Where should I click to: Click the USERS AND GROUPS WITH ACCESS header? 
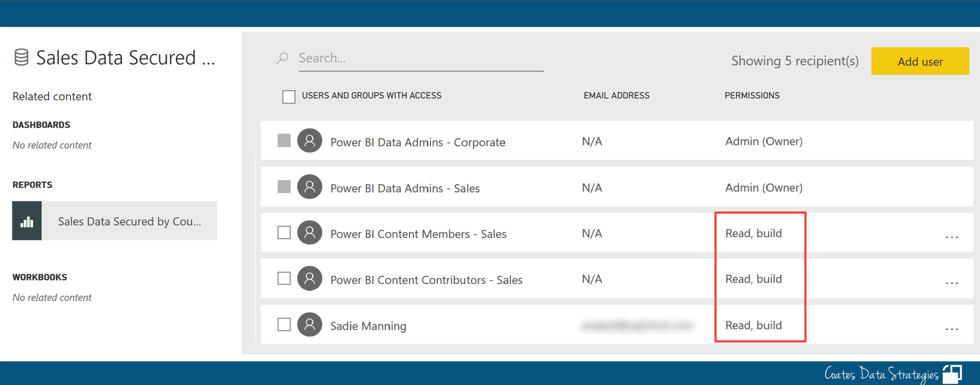[371, 95]
